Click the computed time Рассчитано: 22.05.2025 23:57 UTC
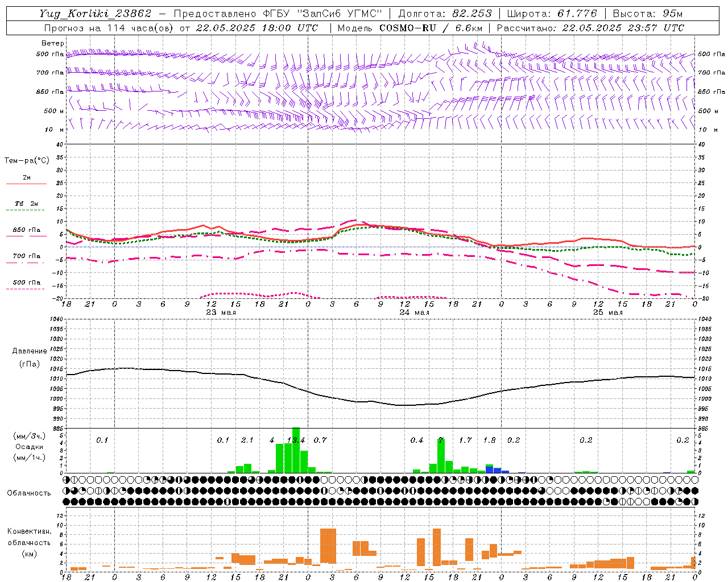Viewport: 728px width, 582px height. point(590,28)
